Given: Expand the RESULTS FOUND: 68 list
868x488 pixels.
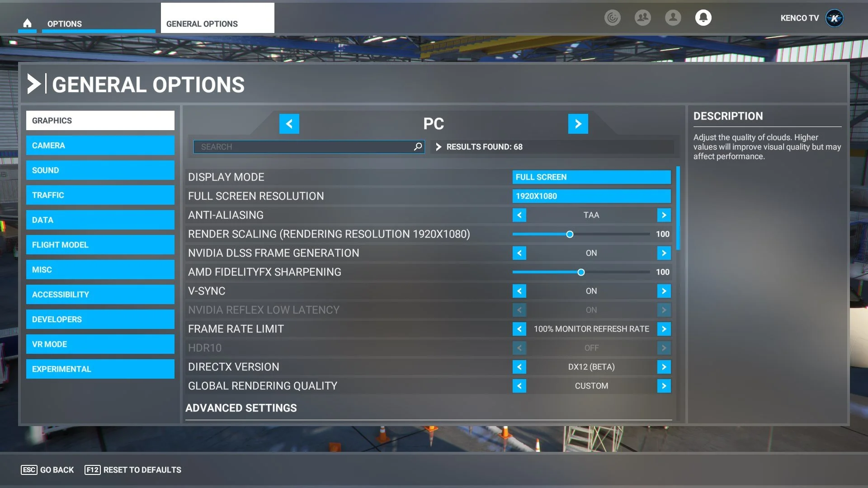Looking at the screenshot, I should [438, 146].
